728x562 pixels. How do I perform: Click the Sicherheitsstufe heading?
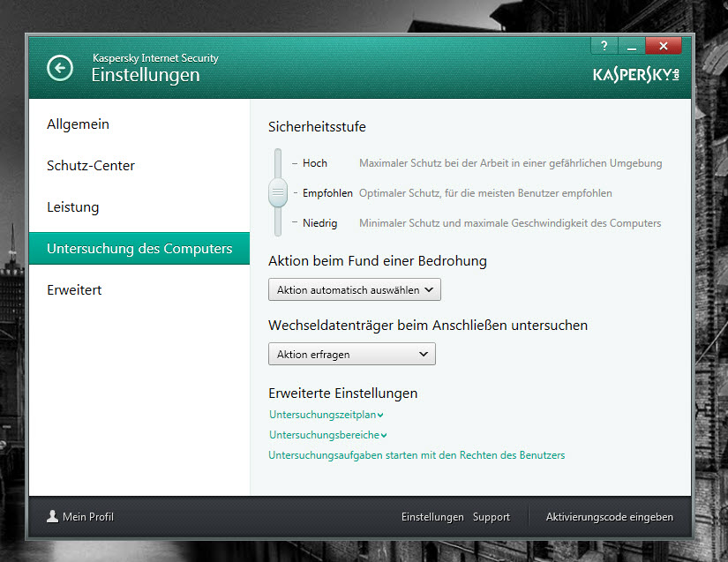317,127
